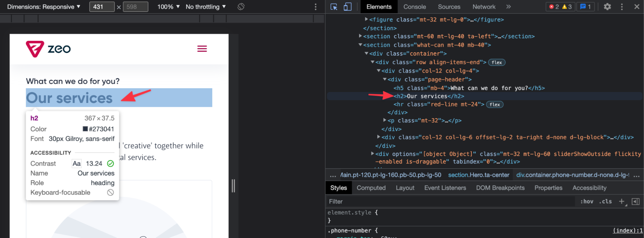Click the breadcrumb right ellipsis
This screenshot has height=238, width=644.
click(636, 175)
